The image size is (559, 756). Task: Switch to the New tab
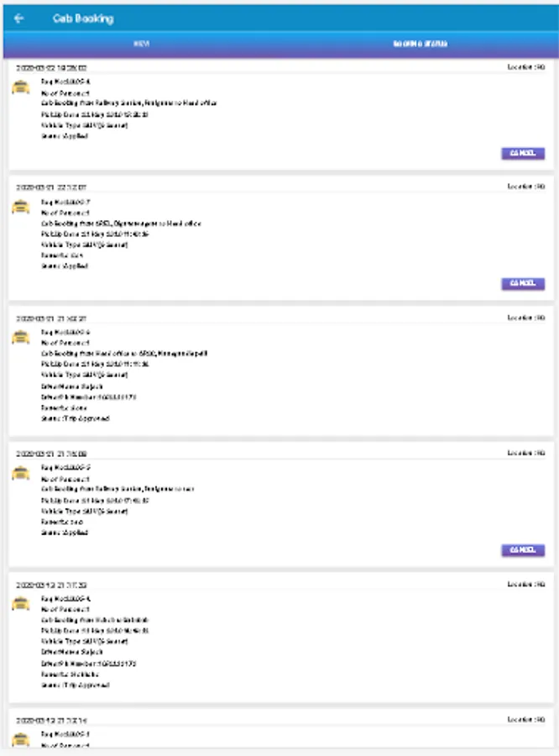pos(141,44)
